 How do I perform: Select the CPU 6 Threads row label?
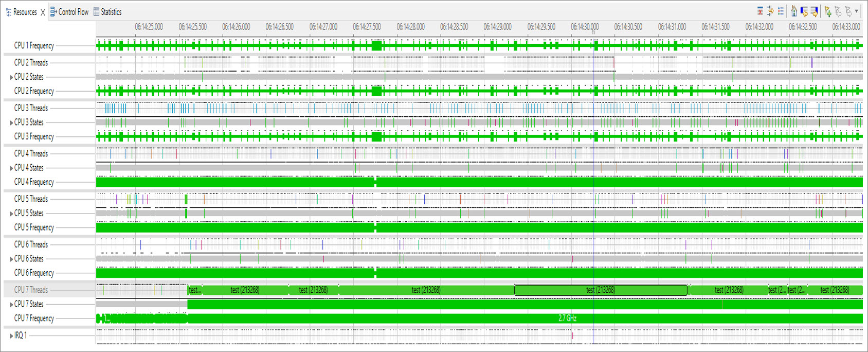[31, 244]
